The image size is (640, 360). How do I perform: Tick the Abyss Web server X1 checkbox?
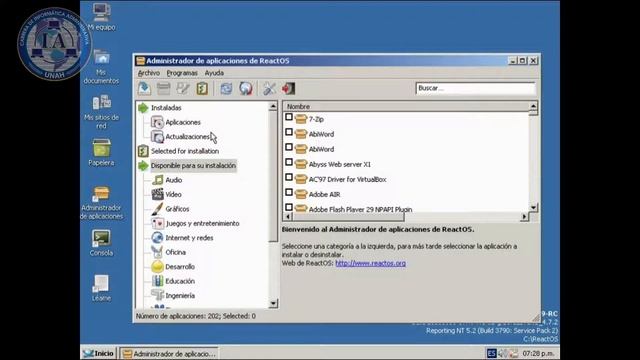pyautogui.click(x=289, y=162)
